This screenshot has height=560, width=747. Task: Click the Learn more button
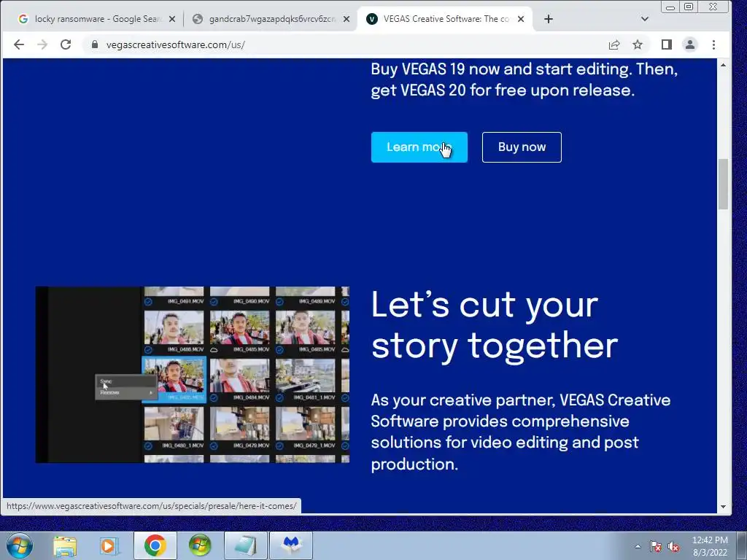tap(419, 147)
